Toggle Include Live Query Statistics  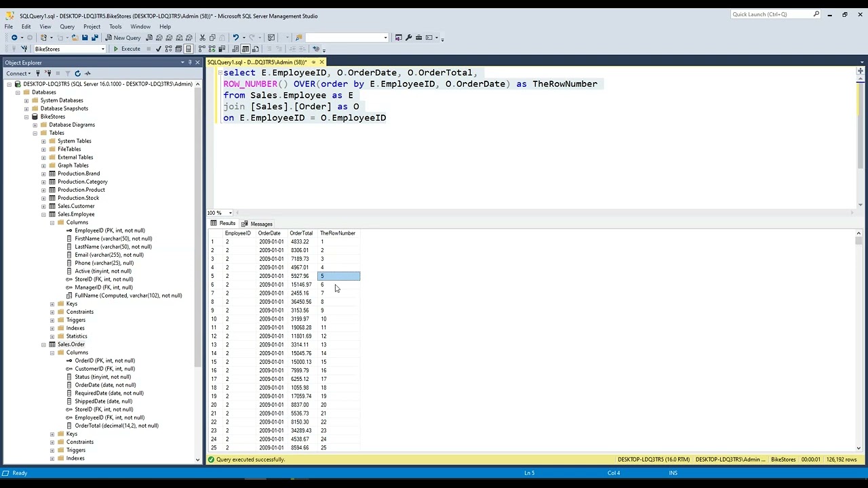(x=212, y=49)
